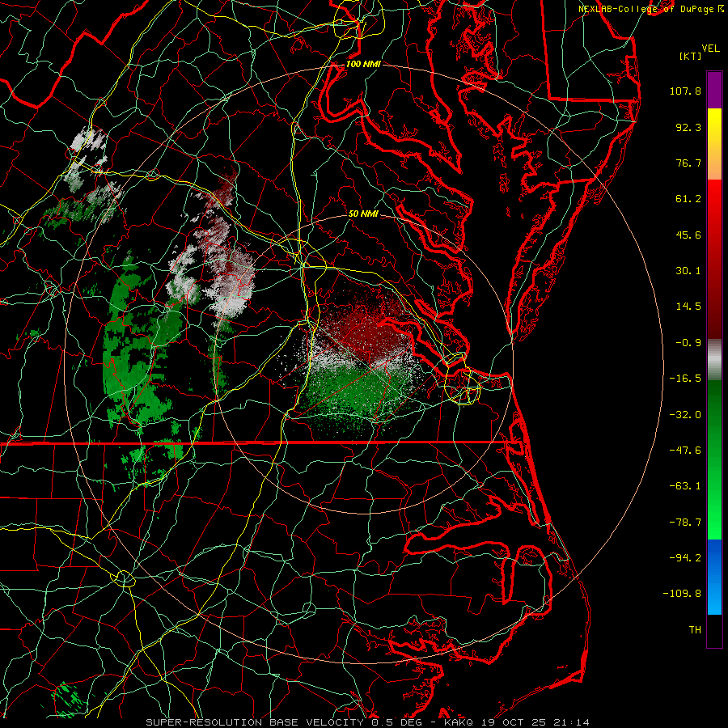Click the "KAKQ" radar station identifier
The image size is (728, 728).
(x=459, y=722)
